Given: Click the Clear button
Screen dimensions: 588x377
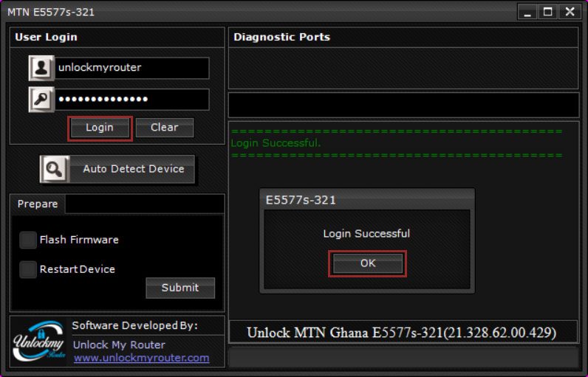Looking at the screenshot, I should click(x=165, y=128).
